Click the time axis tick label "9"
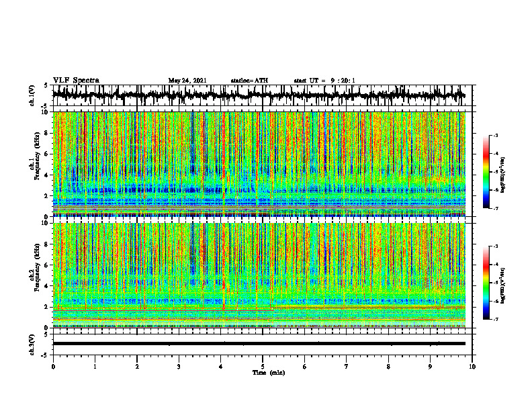This screenshot has height=411, width=532. click(430, 367)
